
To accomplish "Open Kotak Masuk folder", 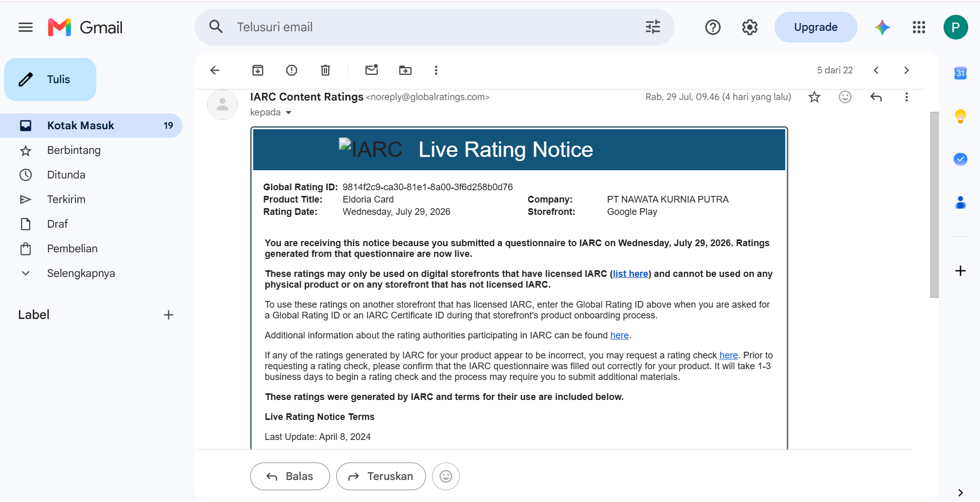I will click(x=91, y=126).
